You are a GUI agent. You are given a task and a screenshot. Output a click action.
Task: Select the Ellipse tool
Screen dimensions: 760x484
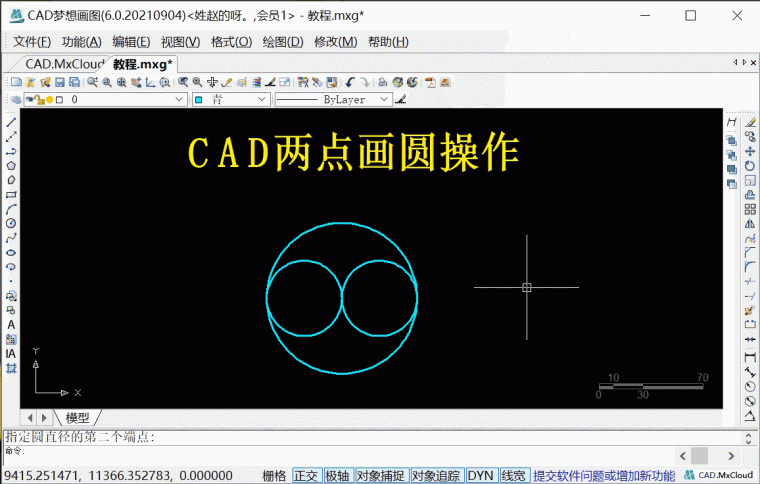(x=11, y=252)
